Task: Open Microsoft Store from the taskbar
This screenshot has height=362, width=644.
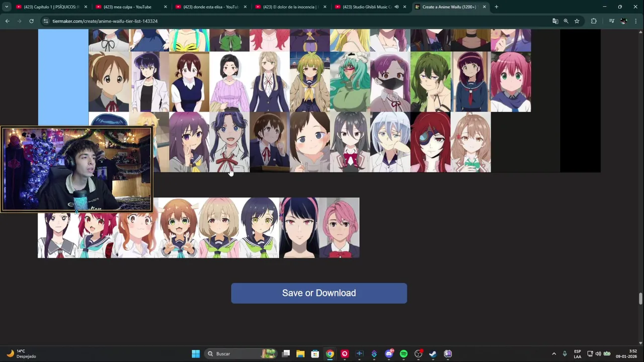Action: point(315,354)
